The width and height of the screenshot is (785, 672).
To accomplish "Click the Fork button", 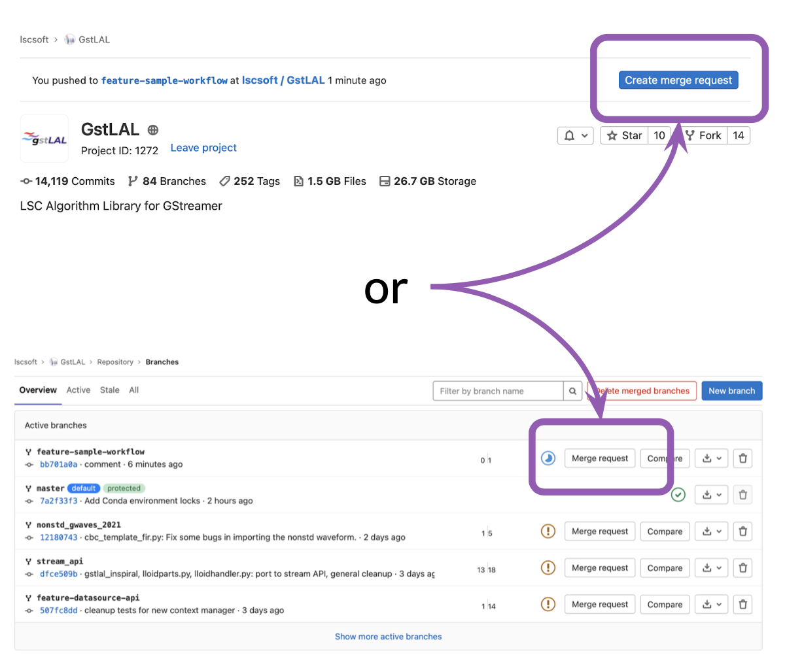I will [704, 135].
